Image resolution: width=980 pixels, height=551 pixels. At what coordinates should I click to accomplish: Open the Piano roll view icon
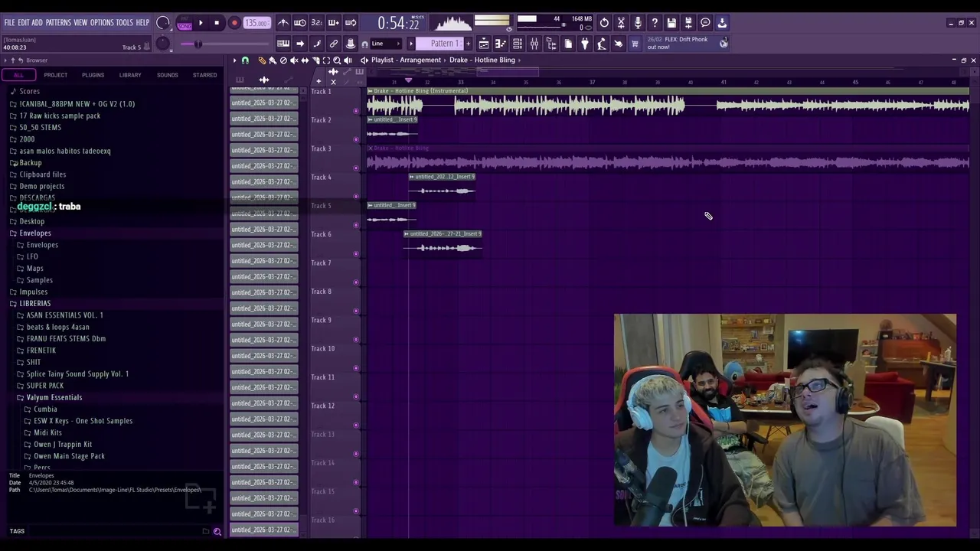click(501, 44)
